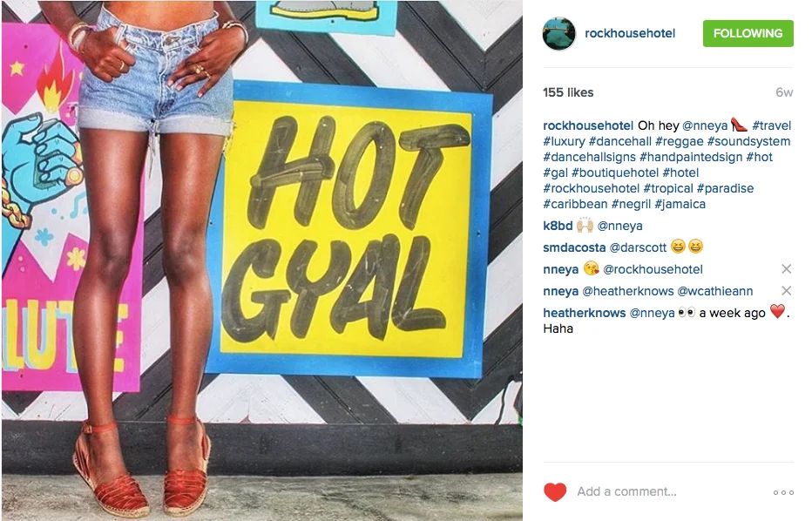Screen dimensions: 812x521
Task: Visit the k8bd commenter profile
Action: coord(558,226)
